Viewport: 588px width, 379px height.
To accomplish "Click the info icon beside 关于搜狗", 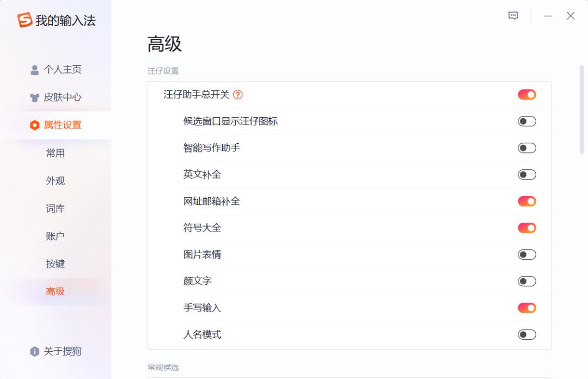I will click(34, 351).
